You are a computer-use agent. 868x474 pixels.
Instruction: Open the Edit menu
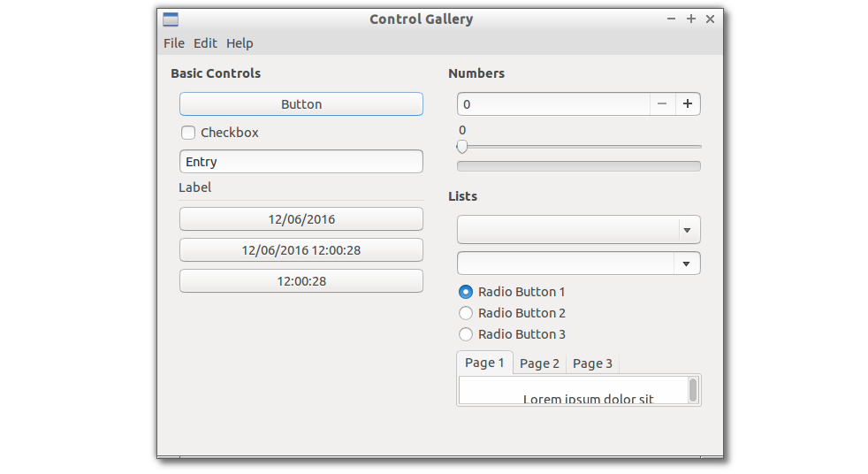pyautogui.click(x=205, y=43)
